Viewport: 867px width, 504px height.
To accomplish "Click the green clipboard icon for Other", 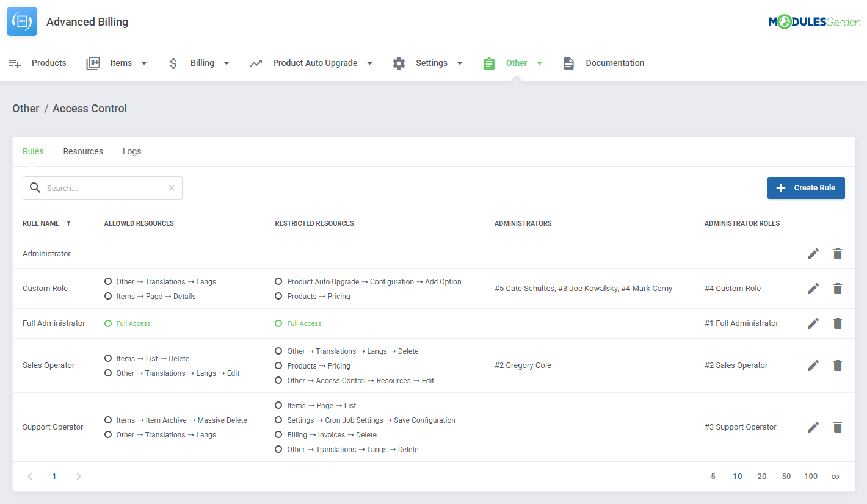I will point(488,63).
